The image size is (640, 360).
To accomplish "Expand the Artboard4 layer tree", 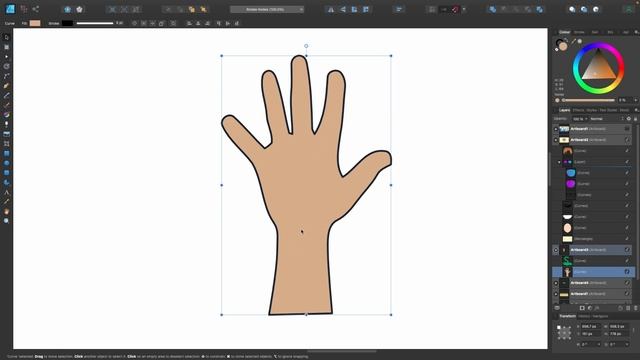I will [x=556, y=283].
